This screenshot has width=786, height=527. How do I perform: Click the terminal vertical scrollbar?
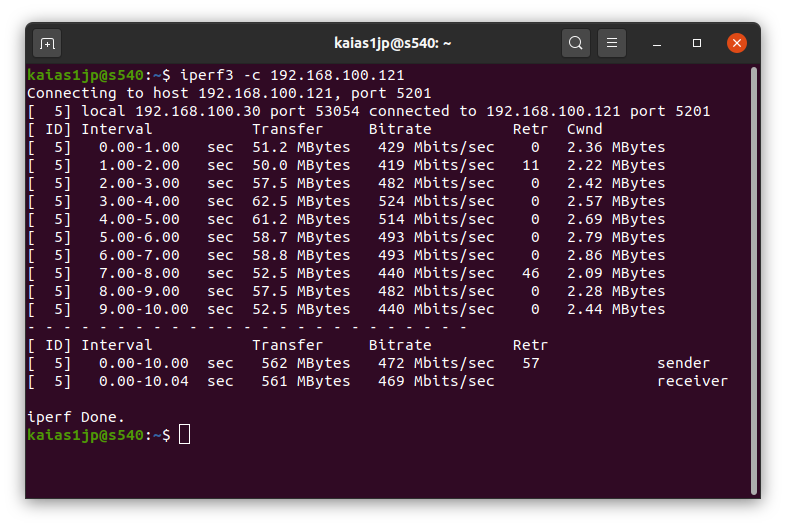coord(753,281)
